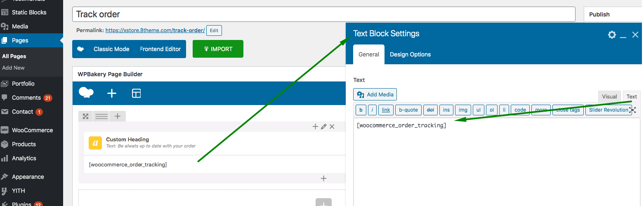
Task: Click the WPBakery cloud logo icon
Action: pyautogui.click(x=86, y=93)
